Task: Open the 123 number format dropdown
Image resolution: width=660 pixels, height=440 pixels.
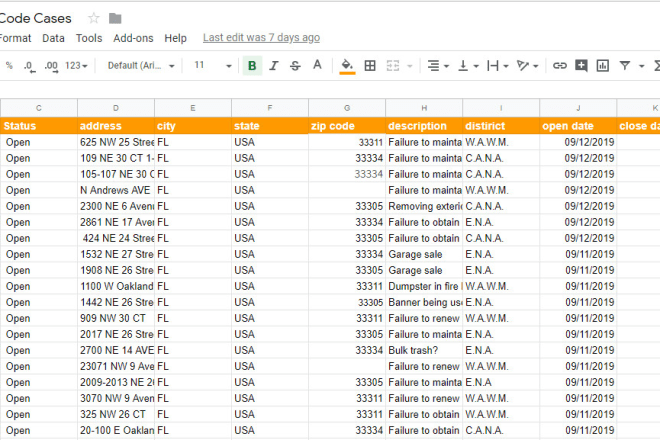Action: 76,66
